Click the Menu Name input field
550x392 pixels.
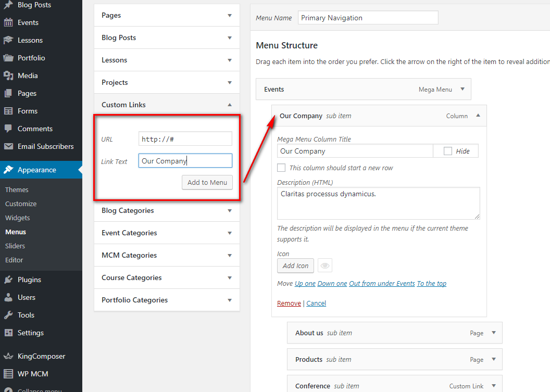coord(368,18)
